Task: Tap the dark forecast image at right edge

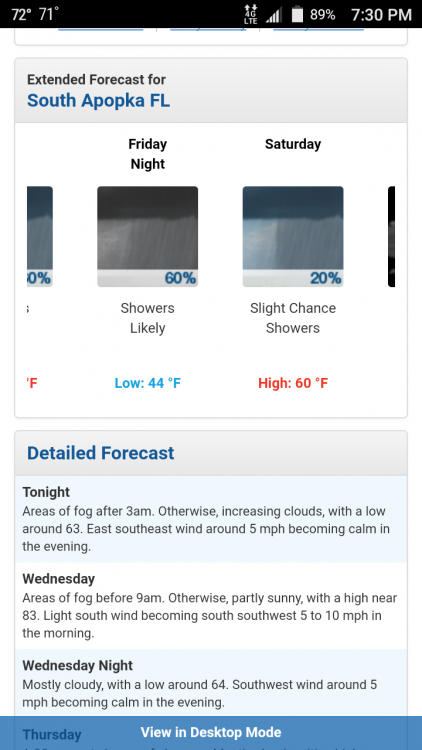Action: (x=391, y=236)
